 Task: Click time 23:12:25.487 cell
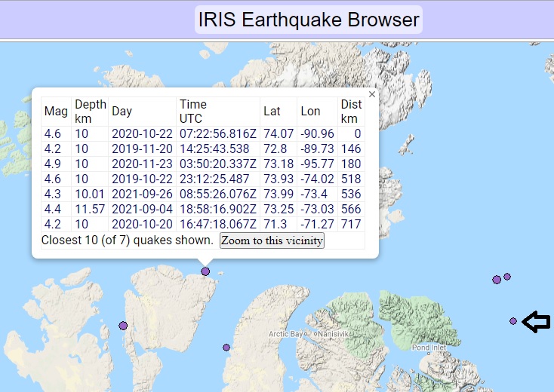pyautogui.click(x=218, y=179)
